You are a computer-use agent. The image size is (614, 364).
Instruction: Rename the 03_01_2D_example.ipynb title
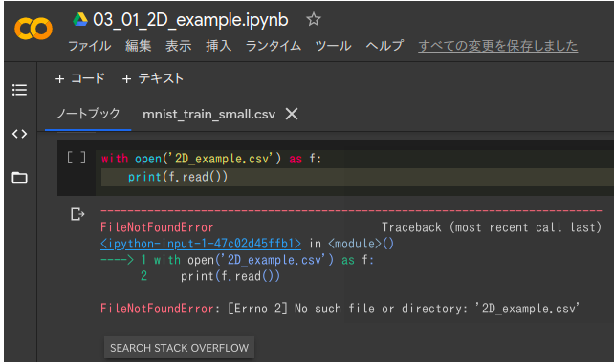click(x=190, y=19)
